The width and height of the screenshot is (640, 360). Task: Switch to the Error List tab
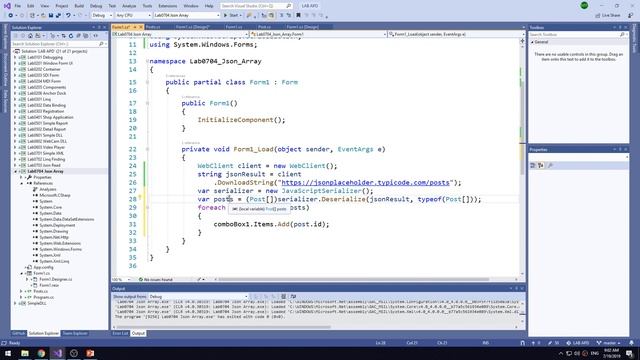click(x=120, y=333)
